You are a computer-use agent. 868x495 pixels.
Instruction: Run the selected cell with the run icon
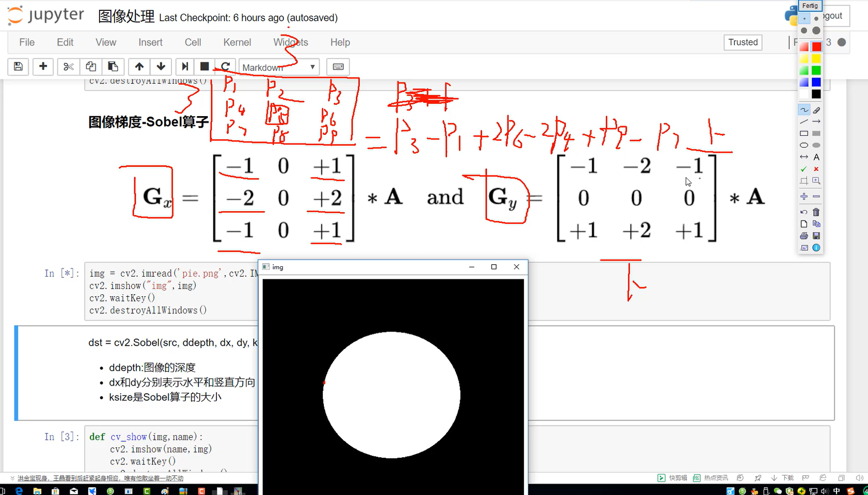184,67
